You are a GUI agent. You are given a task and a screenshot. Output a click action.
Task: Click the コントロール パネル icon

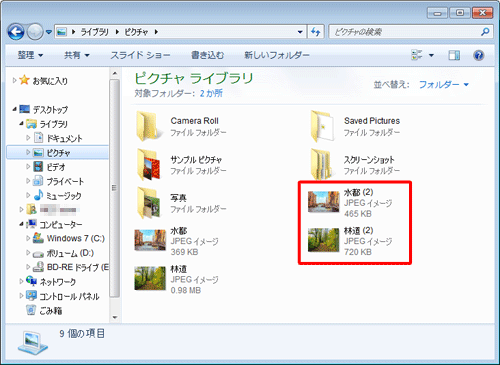coord(32,296)
